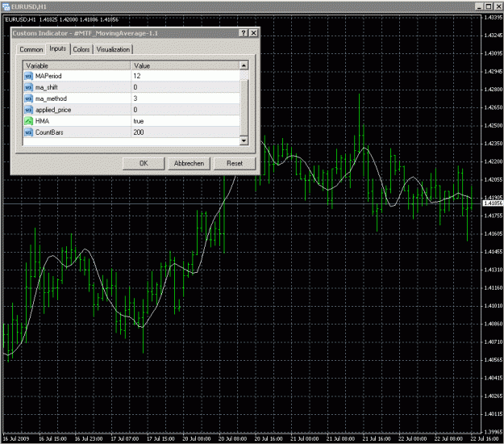Click the EURUSD,H1 chart window icon
The height and width of the screenshot is (444, 504).
(x=6, y=6)
